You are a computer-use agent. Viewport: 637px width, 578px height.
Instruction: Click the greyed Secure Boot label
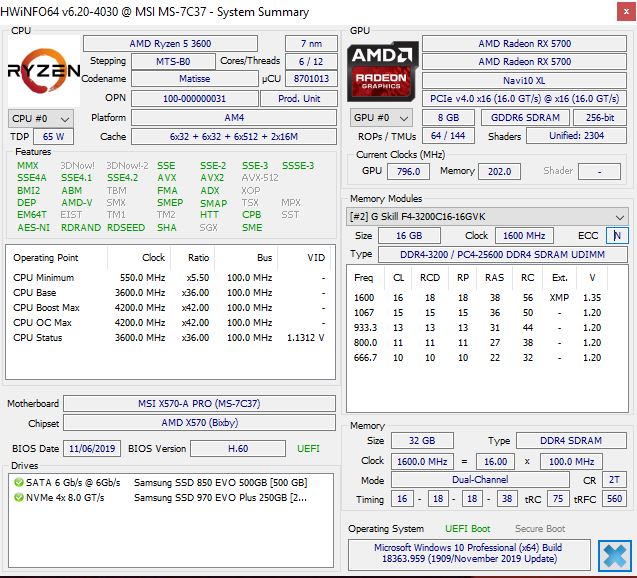[x=540, y=528]
